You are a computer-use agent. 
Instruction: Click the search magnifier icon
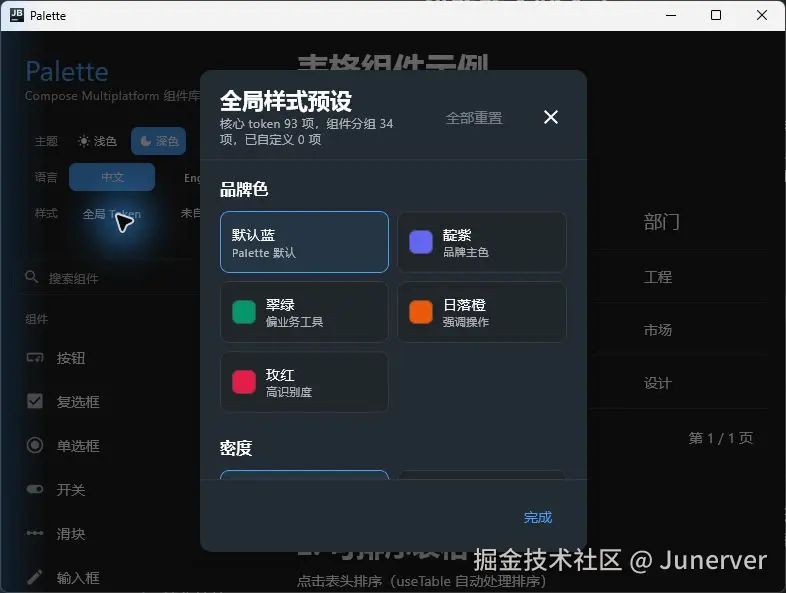point(31,277)
